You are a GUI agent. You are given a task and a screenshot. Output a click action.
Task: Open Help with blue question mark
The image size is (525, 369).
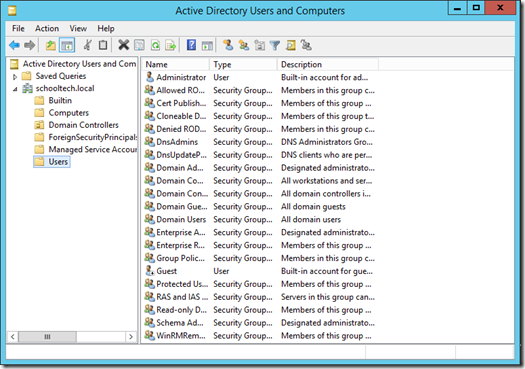[191, 45]
